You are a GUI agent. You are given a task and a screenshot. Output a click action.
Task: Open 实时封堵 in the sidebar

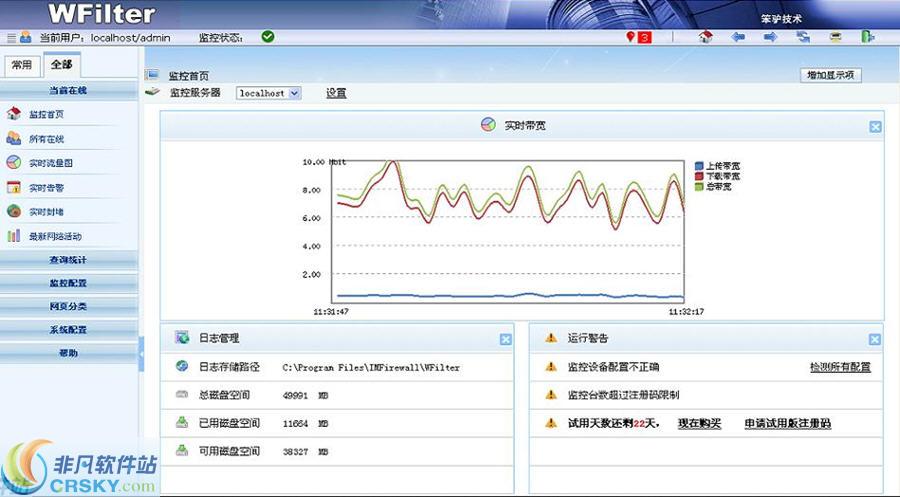pos(46,212)
